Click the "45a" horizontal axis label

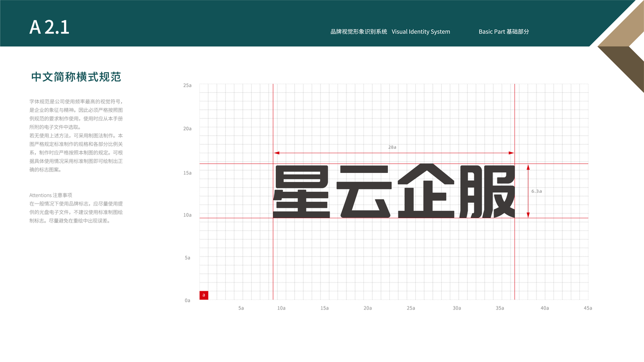[587, 308]
